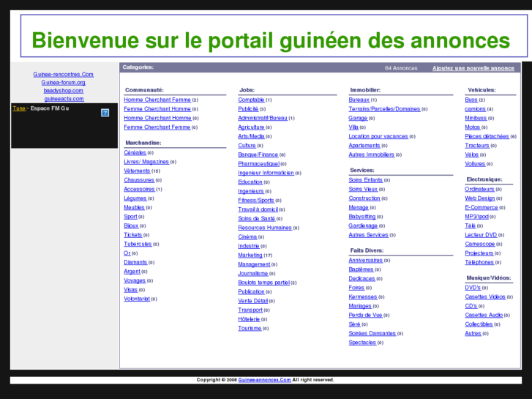Open Livres/ Magazines listings
This screenshot has width=532, height=399.
tap(146, 162)
